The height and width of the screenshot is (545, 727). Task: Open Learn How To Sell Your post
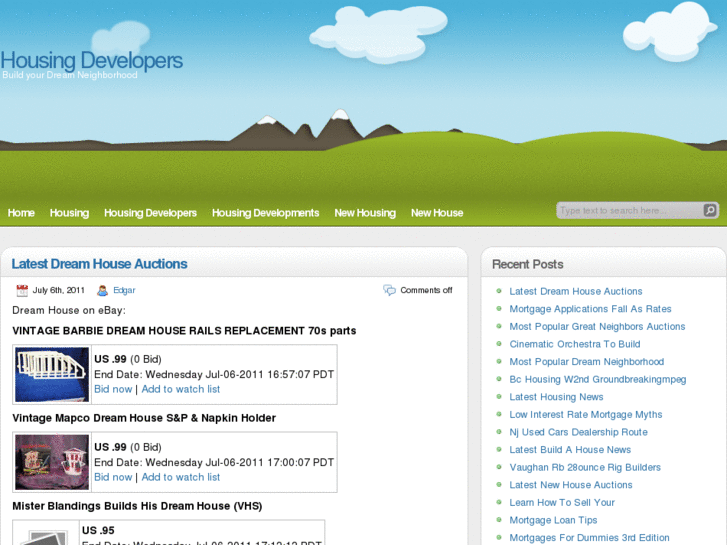point(562,503)
